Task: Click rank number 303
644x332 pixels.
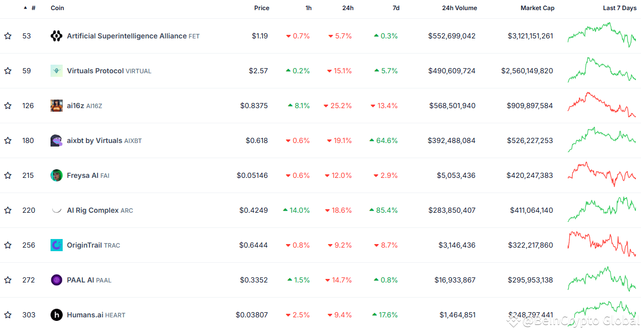Action: [x=29, y=315]
